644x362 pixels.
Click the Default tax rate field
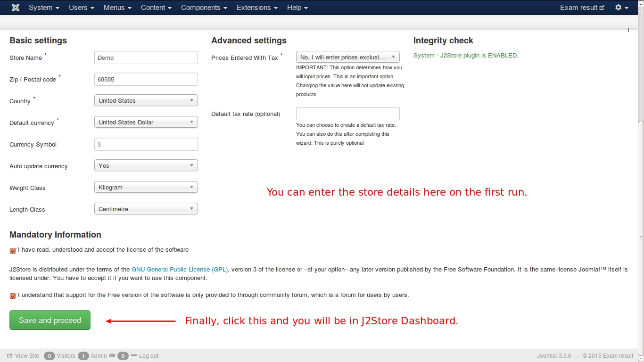347,114
